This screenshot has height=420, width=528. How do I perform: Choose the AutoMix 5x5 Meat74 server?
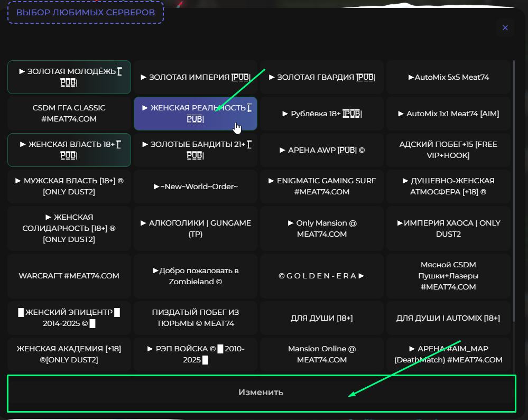click(x=448, y=77)
